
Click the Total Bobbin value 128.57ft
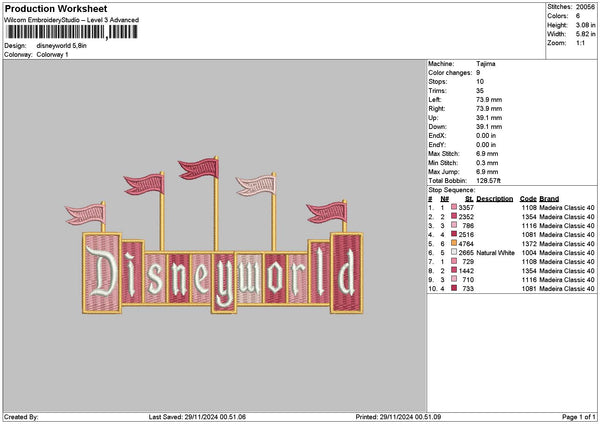pyautogui.click(x=489, y=181)
